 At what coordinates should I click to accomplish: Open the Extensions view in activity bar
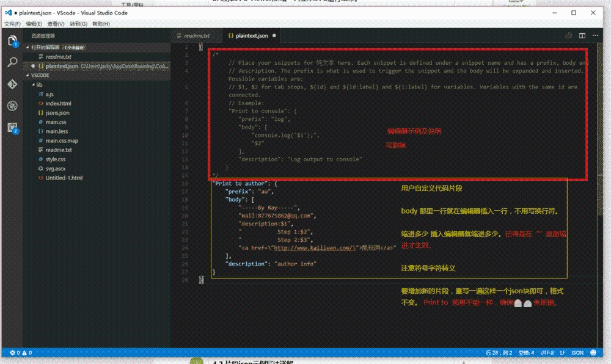pos(12,128)
